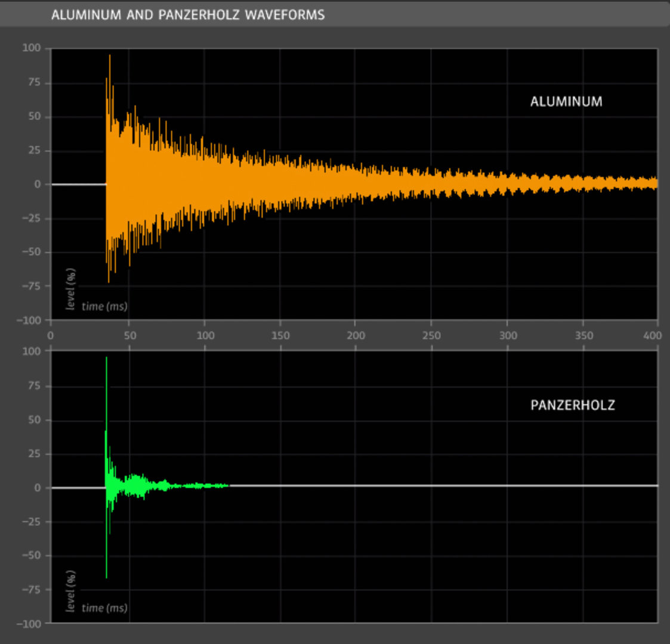Viewport: 670px width, 644px height.
Task: Select the "time (ms)" label in aluminum chart
Action: pyautogui.click(x=104, y=306)
